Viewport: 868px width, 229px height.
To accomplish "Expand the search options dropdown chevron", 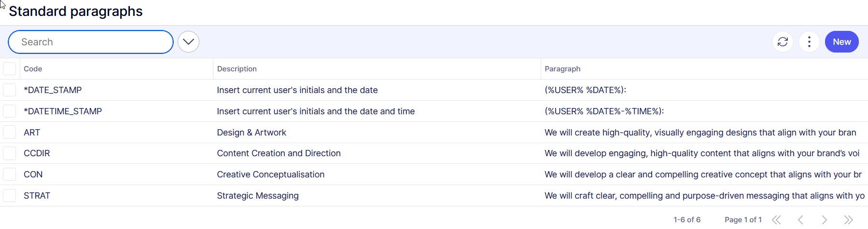I will pos(188,42).
